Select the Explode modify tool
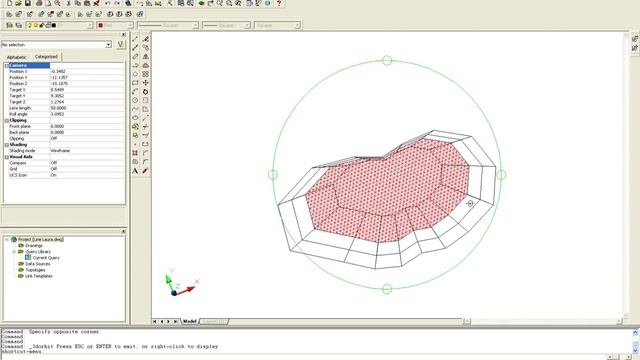Screen dimensions: 640x360 coord(146,171)
